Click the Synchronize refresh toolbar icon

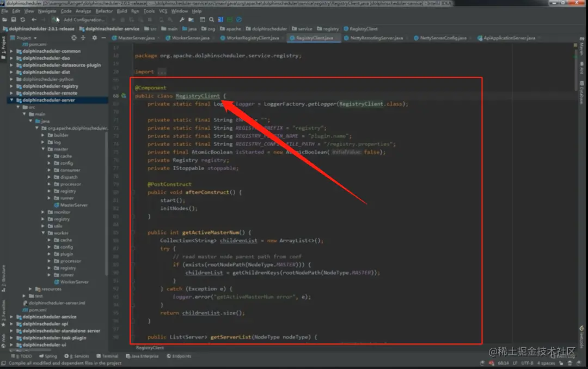click(x=22, y=20)
